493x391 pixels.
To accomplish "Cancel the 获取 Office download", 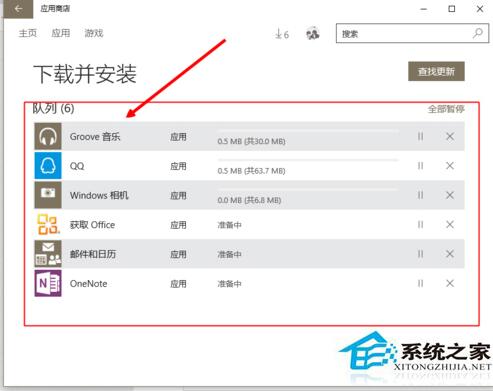I will tap(450, 224).
